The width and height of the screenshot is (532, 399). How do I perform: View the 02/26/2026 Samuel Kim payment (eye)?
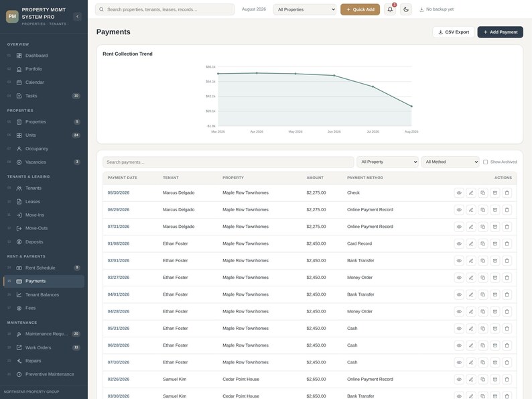pos(459,380)
